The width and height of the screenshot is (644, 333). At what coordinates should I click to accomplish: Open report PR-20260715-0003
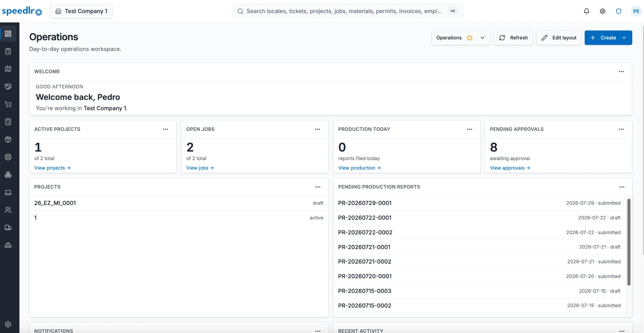click(479, 291)
